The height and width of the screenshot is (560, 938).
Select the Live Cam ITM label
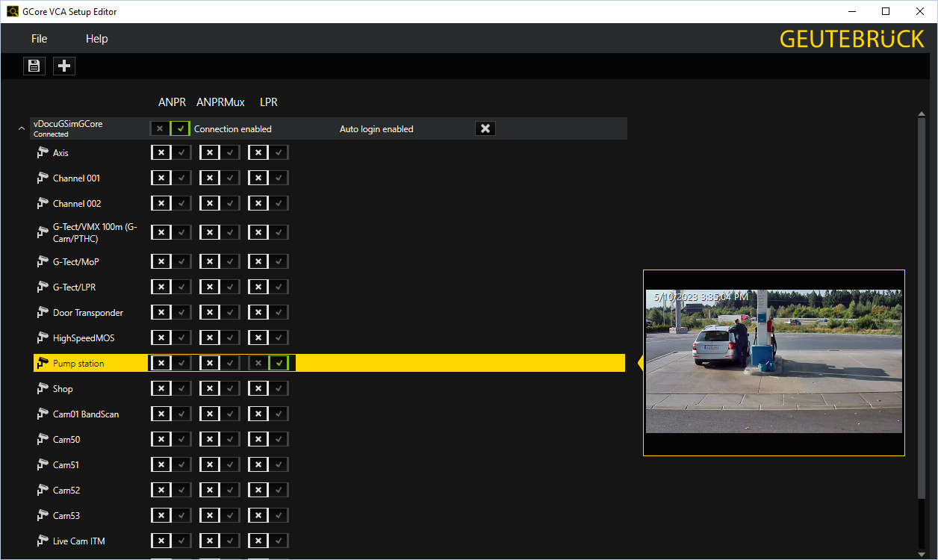[x=79, y=541]
